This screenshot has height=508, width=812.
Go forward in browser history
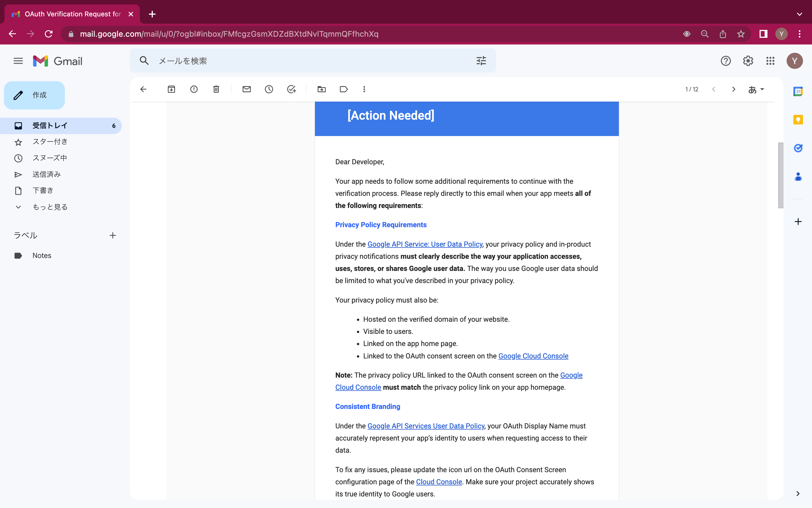pyautogui.click(x=30, y=34)
